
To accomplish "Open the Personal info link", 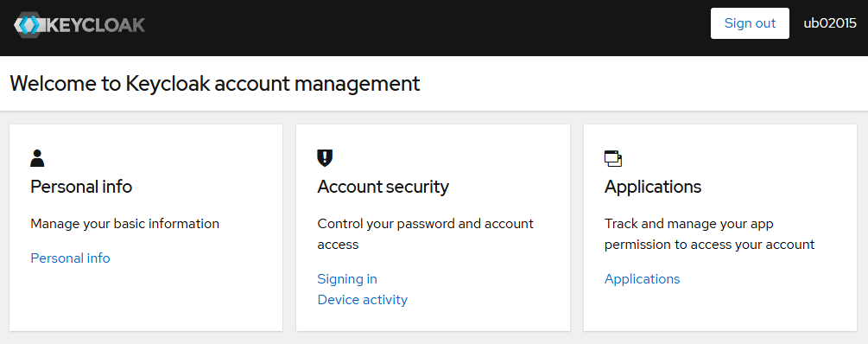I will (70, 258).
